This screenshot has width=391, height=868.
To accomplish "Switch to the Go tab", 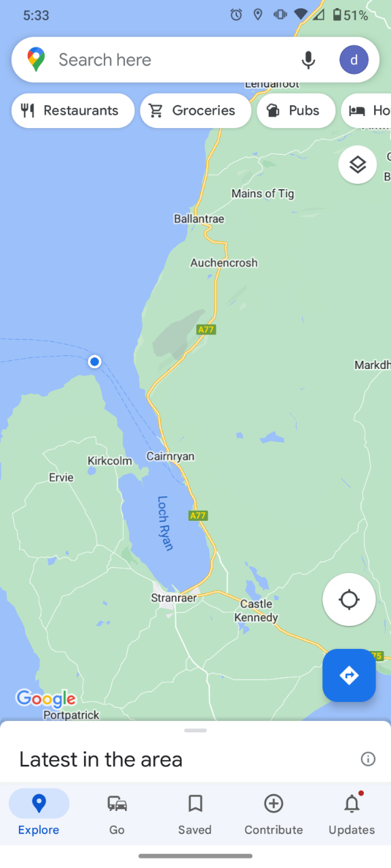I will click(117, 814).
